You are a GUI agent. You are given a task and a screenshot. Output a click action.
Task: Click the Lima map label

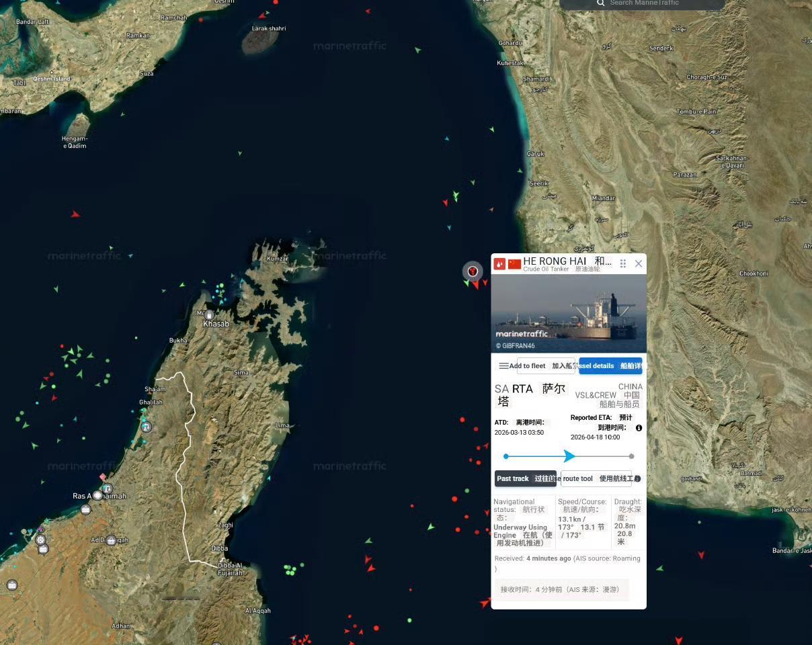(x=283, y=425)
